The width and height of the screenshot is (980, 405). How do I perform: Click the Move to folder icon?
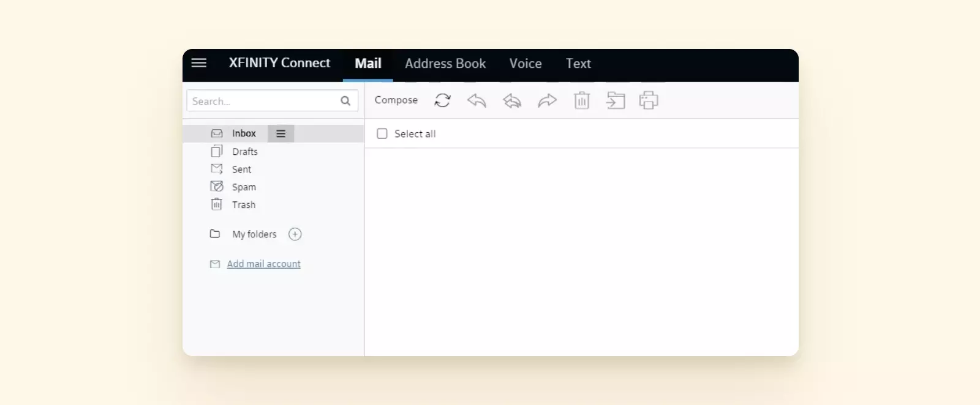tap(616, 100)
